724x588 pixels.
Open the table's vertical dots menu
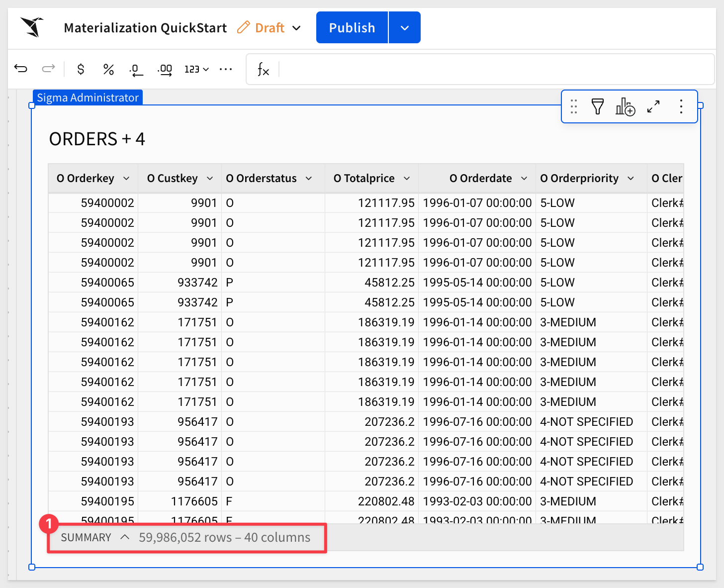681,106
